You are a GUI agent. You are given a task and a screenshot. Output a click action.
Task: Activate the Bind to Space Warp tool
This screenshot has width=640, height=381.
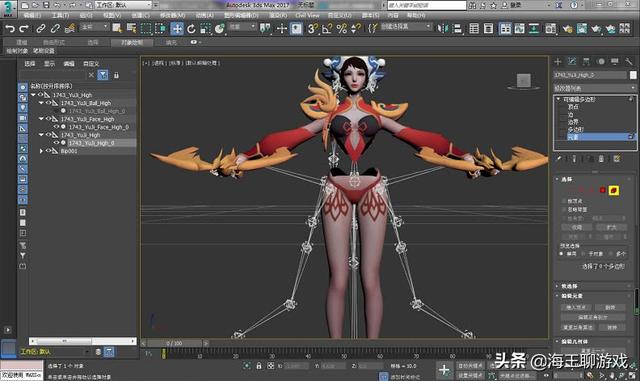pyautogui.click(x=70, y=29)
